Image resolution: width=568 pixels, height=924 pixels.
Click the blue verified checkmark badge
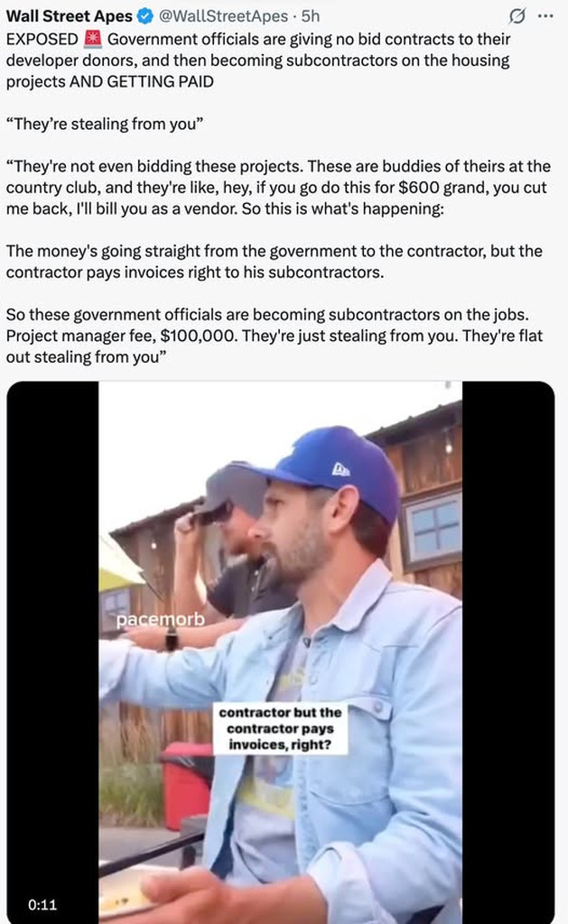[145, 16]
